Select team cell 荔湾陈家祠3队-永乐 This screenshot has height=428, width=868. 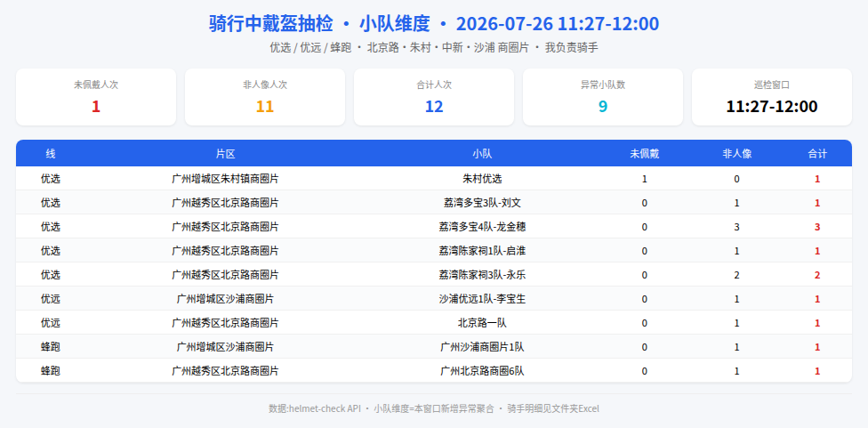point(482,275)
